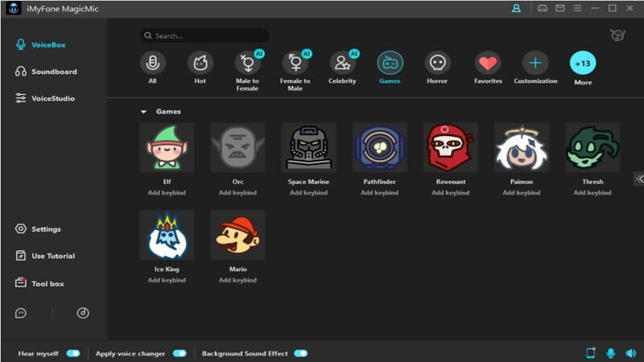Select the Female to Male category
This screenshot has width=644, height=362.
click(x=295, y=71)
